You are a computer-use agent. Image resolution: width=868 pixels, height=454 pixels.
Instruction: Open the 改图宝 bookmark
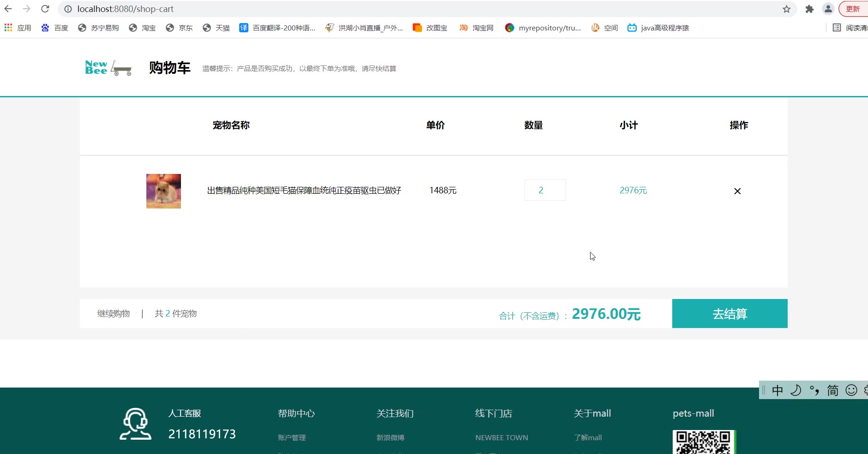tap(430, 28)
